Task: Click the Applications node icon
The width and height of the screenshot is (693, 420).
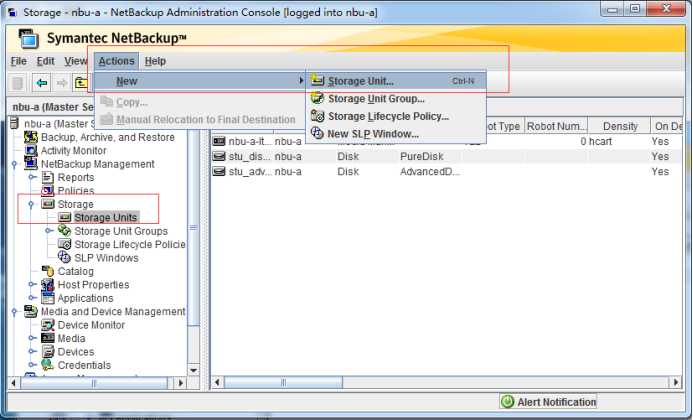Action: (x=48, y=298)
